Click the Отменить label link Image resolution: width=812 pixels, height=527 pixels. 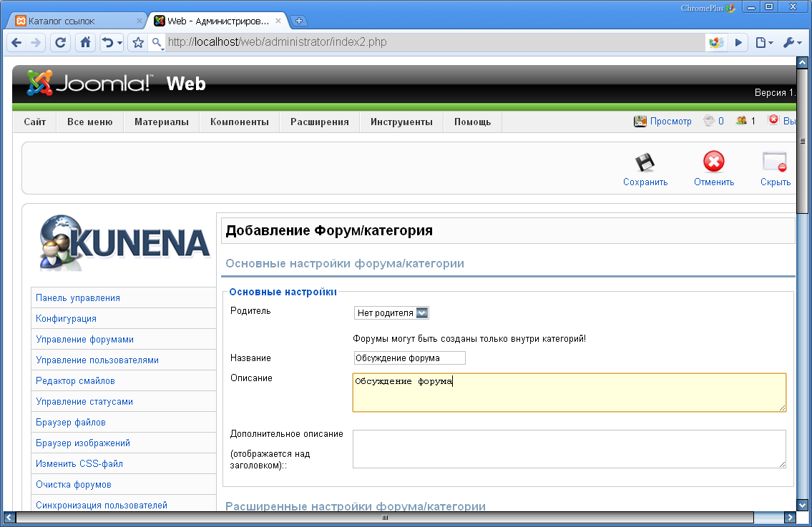[x=714, y=182]
